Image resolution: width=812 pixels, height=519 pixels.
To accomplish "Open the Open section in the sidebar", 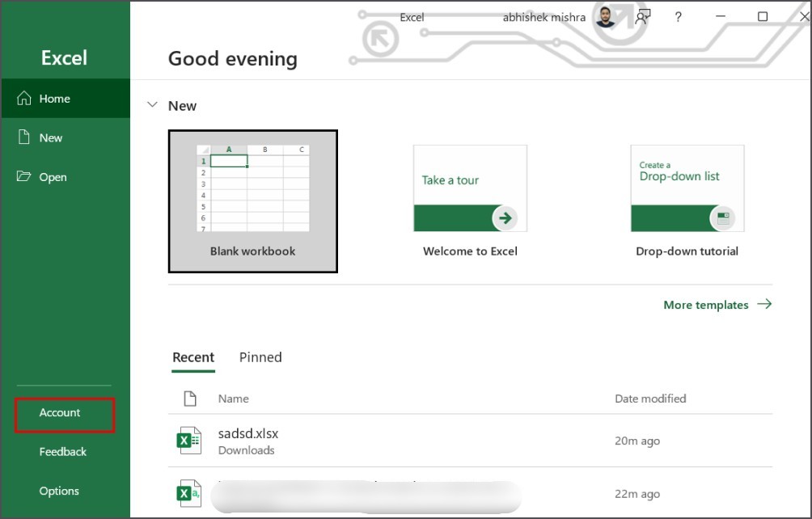I will click(66, 177).
